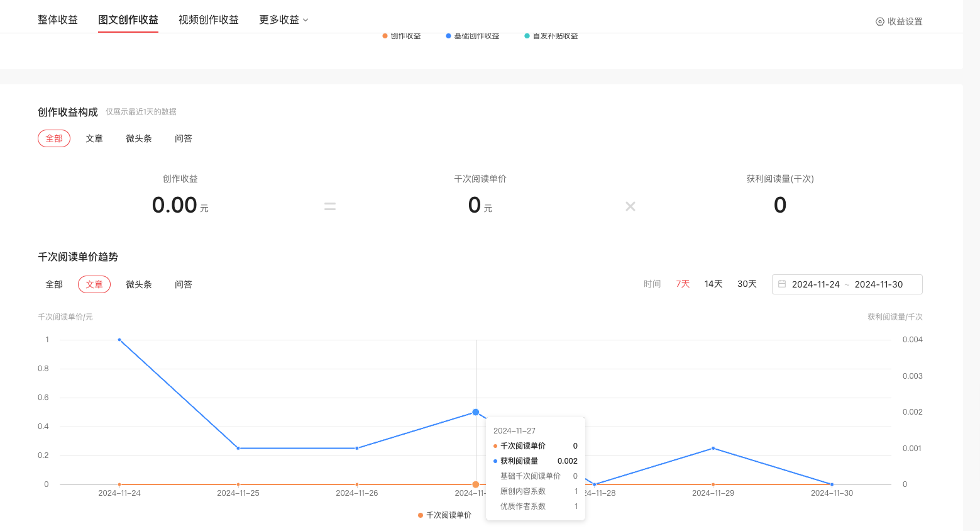Click blue data point for 2024-11-26
This screenshot has width=980, height=531.
pyautogui.click(x=357, y=448)
